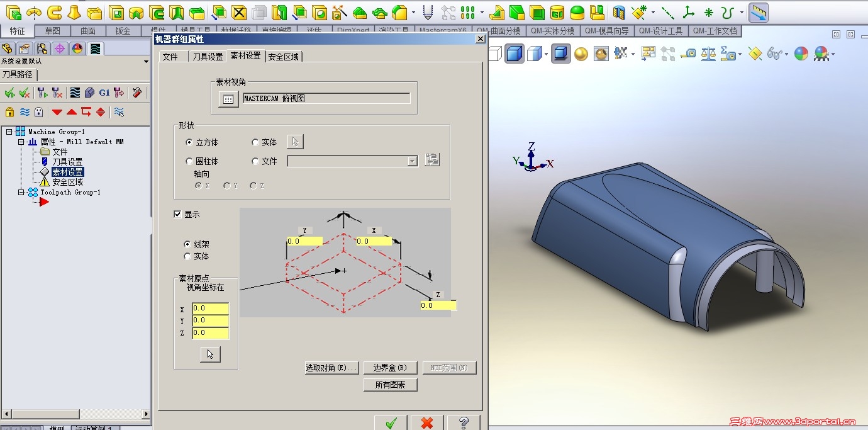The width and height of the screenshot is (868, 430).
Task: Toggle the 显示 checkbox
Action: coord(177,215)
